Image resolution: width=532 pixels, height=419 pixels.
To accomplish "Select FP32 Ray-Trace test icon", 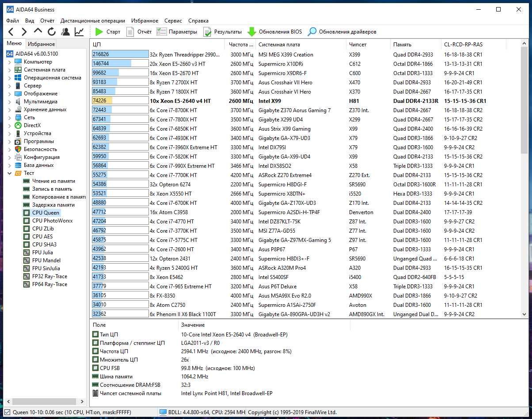I will click(27, 276).
